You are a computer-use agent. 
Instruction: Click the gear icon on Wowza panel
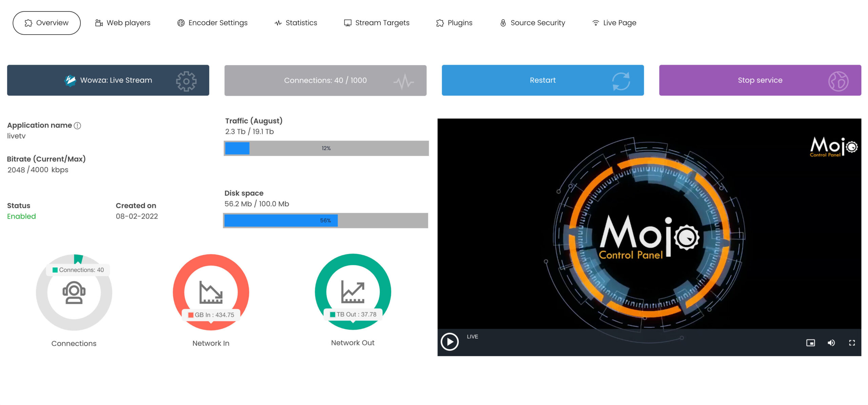click(x=186, y=81)
